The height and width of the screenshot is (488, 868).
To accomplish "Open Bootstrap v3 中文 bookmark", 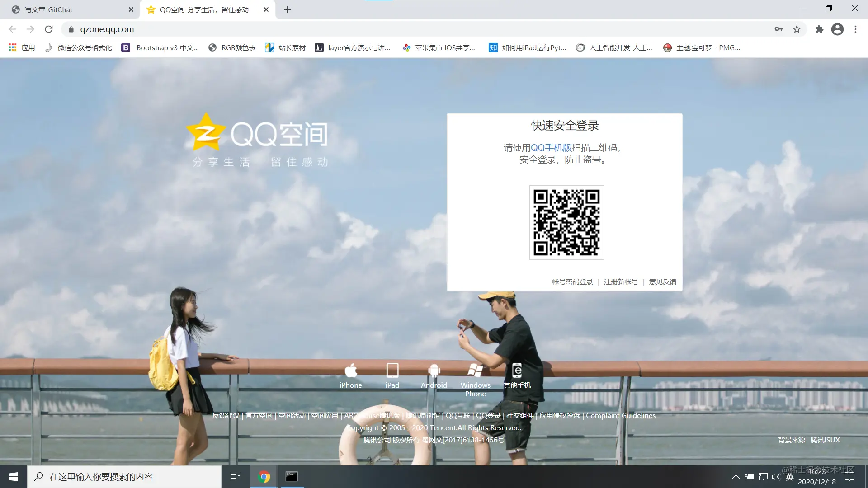I will (160, 47).
